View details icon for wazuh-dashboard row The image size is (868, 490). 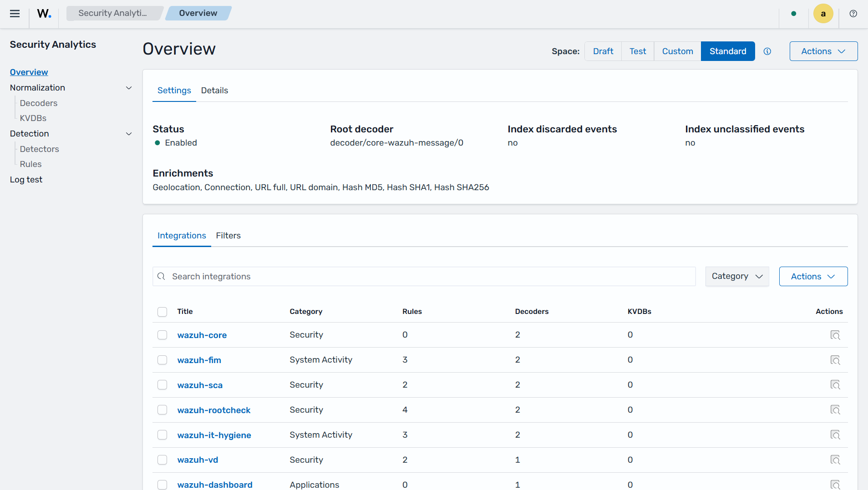[x=835, y=485]
